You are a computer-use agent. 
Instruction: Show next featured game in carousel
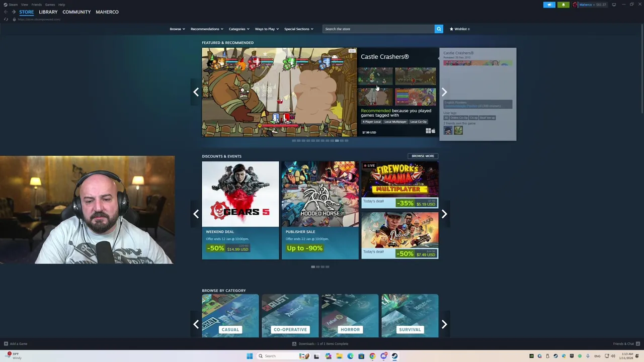point(444,92)
